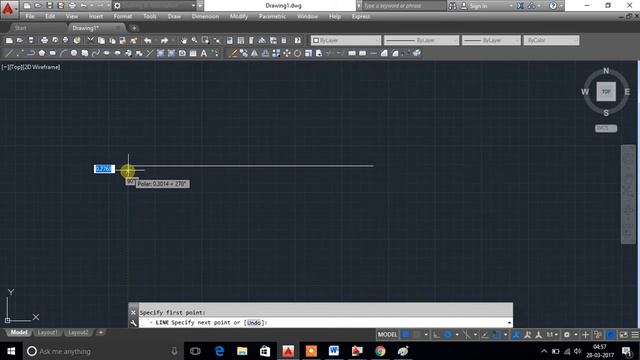Viewport: 640px width, 360px height.
Task: Select the Arc tool
Action: tap(63, 53)
